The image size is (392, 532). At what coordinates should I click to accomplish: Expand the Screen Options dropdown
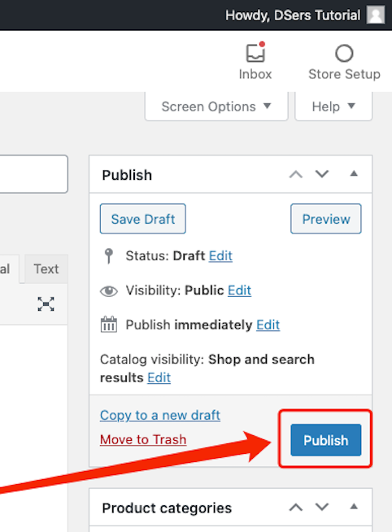click(x=216, y=107)
